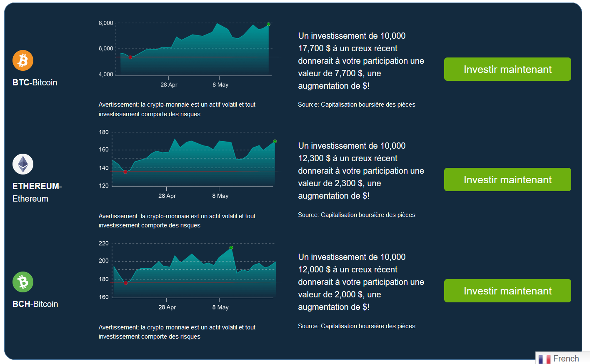
Task: Click the Source text under Bitcoin description
Action: tap(356, 105)
